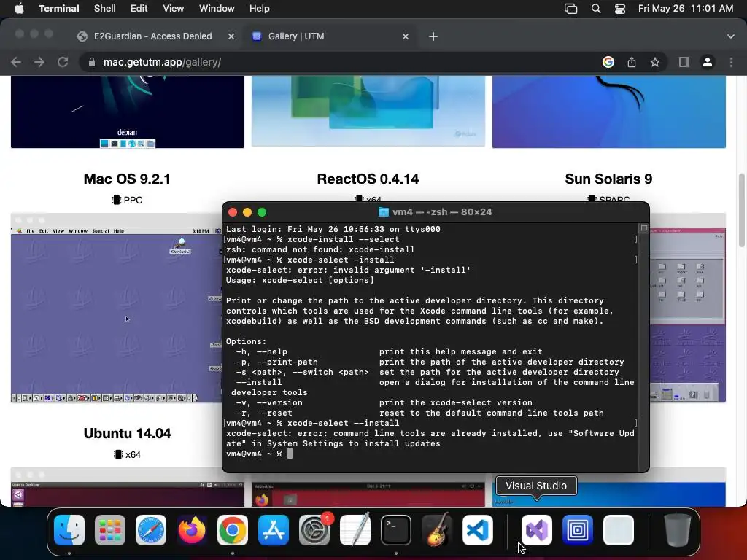Screen dimensions: 747x560
Task: Open the Sun Solaris 9 link
Action: pyautogui.click(x=608, y=179)
